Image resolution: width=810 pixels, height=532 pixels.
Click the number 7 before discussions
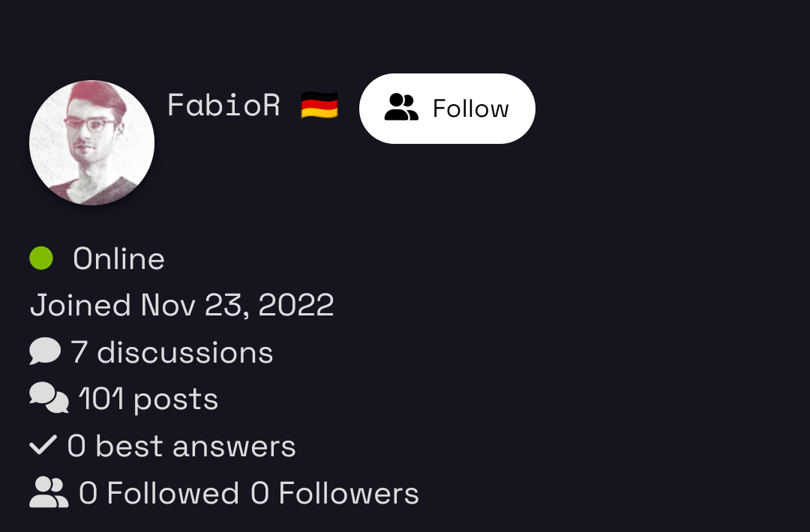coord(79,352)
